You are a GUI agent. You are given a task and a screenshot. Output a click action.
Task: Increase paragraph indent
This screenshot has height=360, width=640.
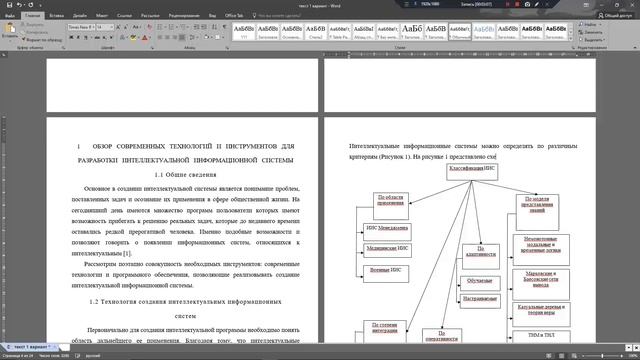[204, 27]
